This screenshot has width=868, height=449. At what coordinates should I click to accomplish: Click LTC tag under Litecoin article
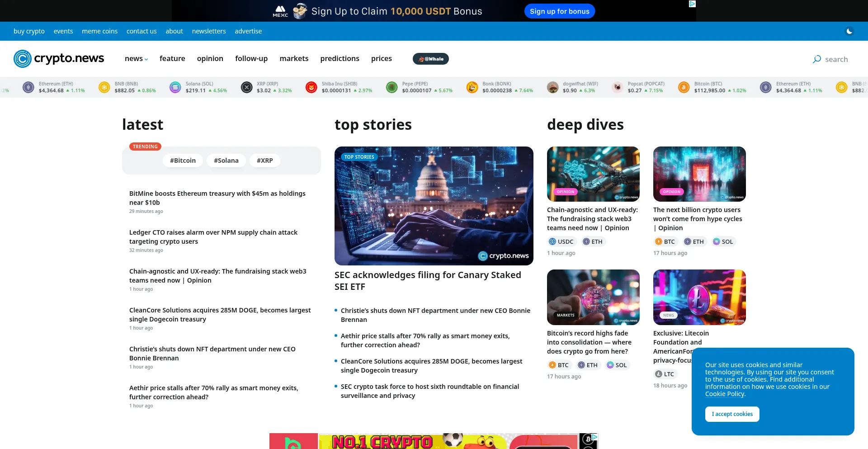point(665,374)
